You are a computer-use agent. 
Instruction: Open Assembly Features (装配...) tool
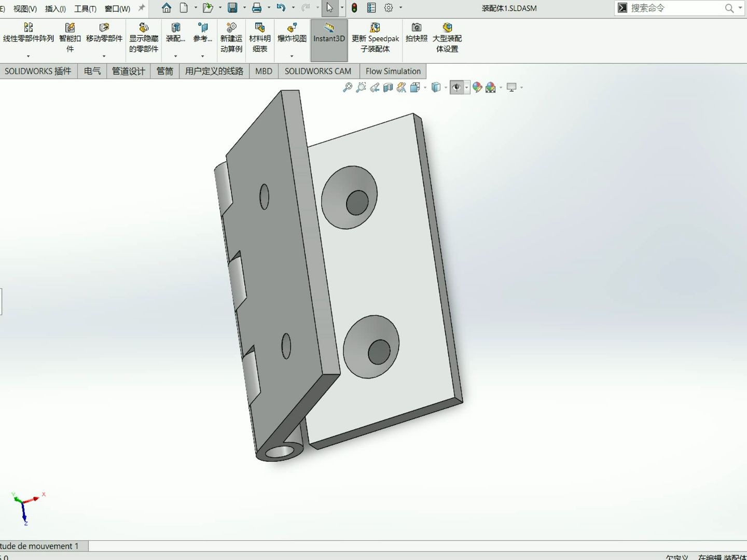tap(176, 33)
